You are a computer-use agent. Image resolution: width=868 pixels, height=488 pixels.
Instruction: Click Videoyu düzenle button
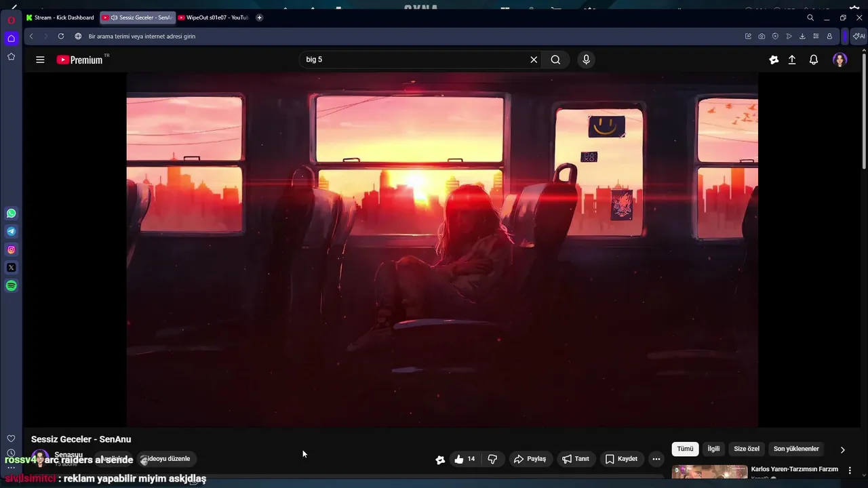pos(166,459)
